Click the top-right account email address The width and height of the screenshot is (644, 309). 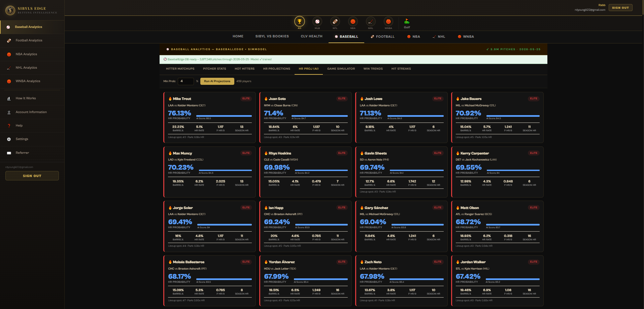(x=590, y=10)
